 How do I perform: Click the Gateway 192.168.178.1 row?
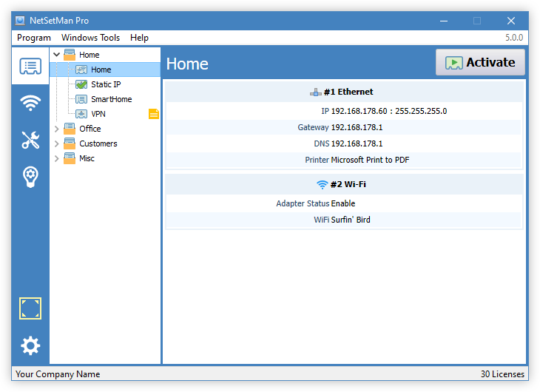(344, 127)
